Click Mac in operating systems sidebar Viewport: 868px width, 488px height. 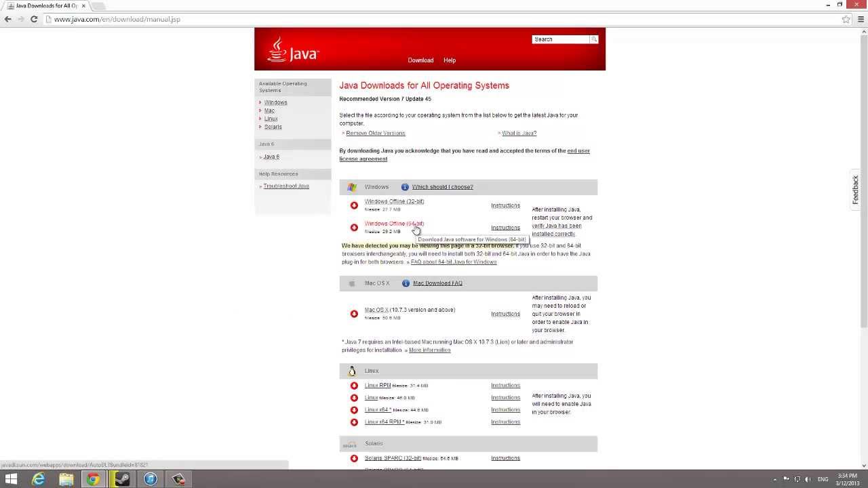[x=269, y=110]
